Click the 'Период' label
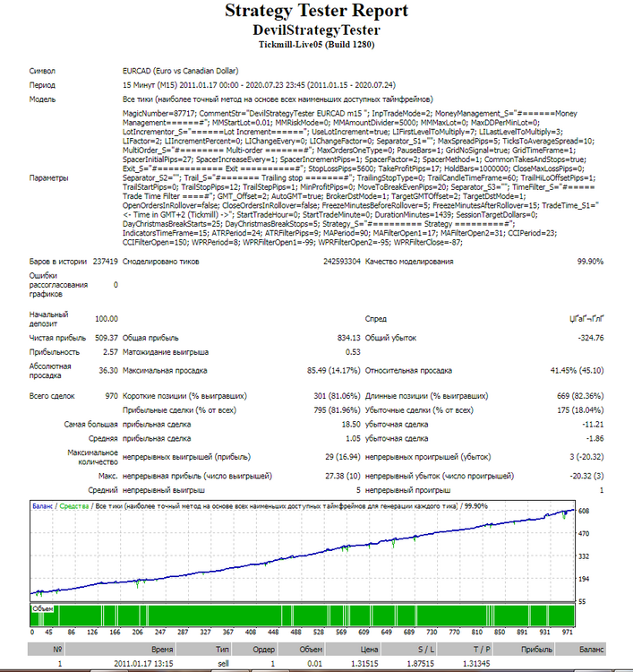Image resolution: width=633 pixels, height=672 pixels. pyautogui.click(x=42, y=85)
